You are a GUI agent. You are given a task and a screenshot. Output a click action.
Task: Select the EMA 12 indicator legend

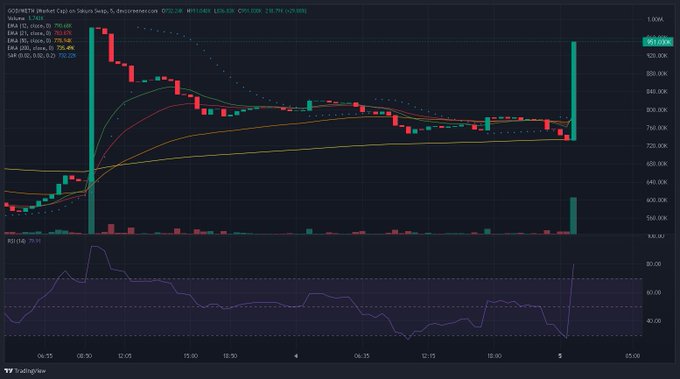[40, 26]
